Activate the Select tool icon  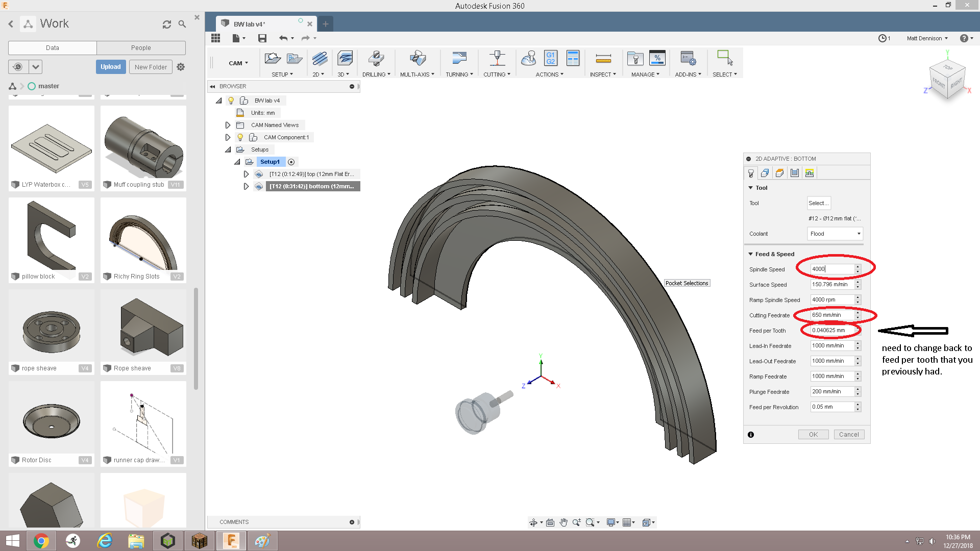tap(725, 58)
